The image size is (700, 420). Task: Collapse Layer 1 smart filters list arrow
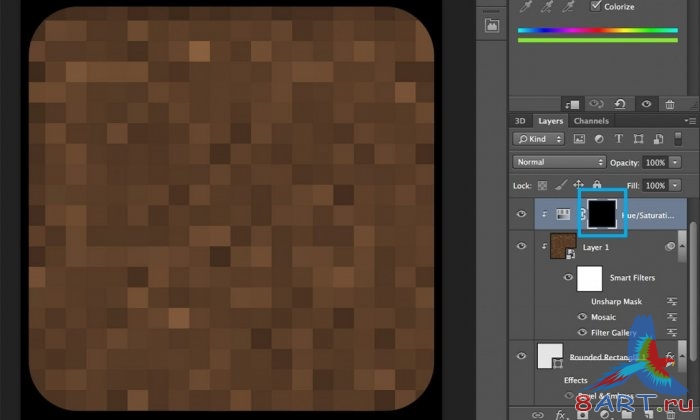coord(682,246)
